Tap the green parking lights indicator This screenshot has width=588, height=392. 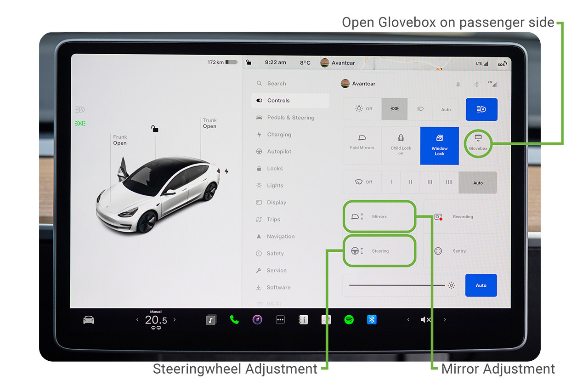pyautogui.click(x=80, y=123)
